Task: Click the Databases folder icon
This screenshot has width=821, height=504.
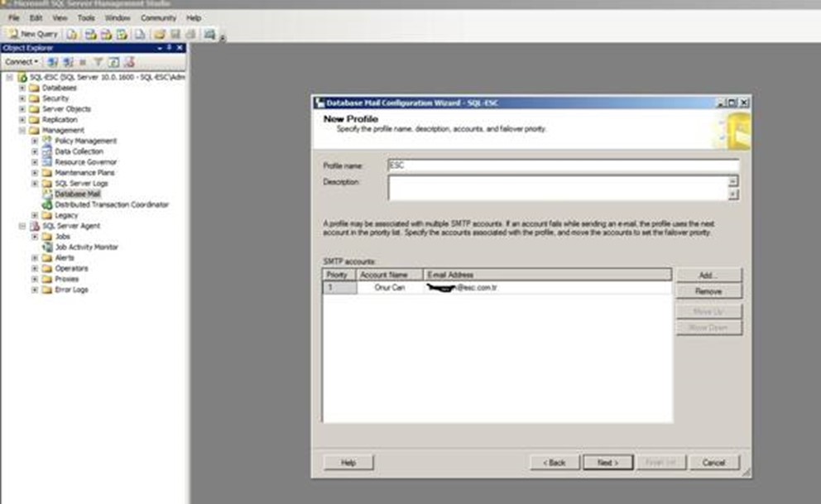Action: pos(35,88)
